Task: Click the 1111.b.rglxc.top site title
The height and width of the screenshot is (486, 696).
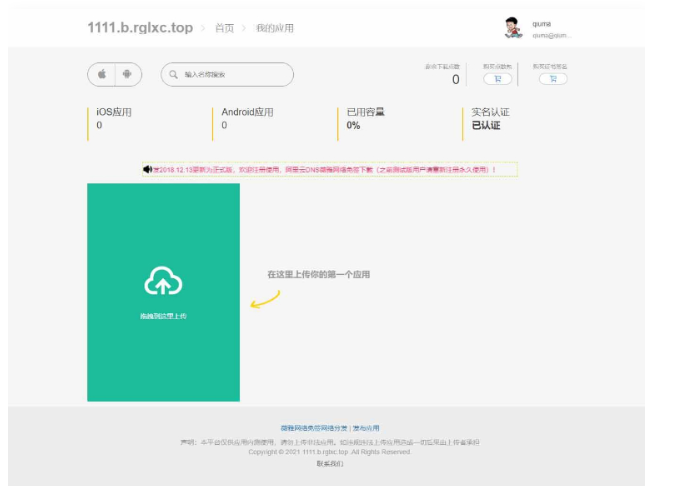Action: coord(140,27)
